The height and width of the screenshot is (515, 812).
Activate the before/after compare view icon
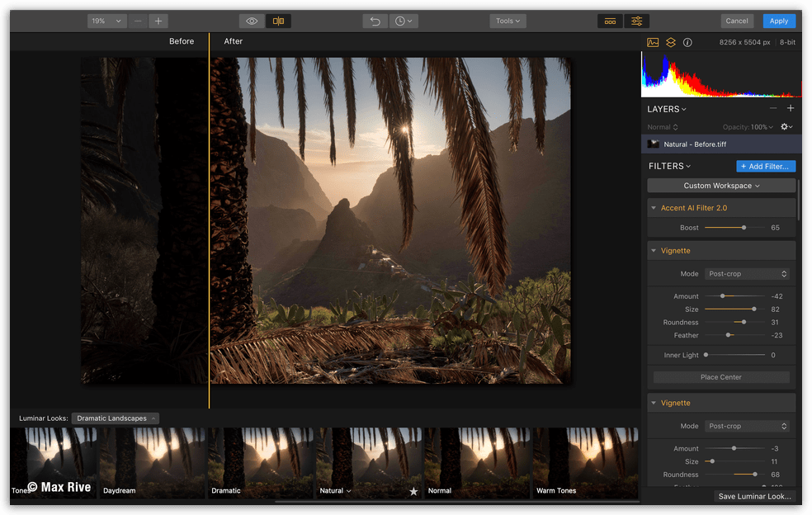click(x=279, y=21)
